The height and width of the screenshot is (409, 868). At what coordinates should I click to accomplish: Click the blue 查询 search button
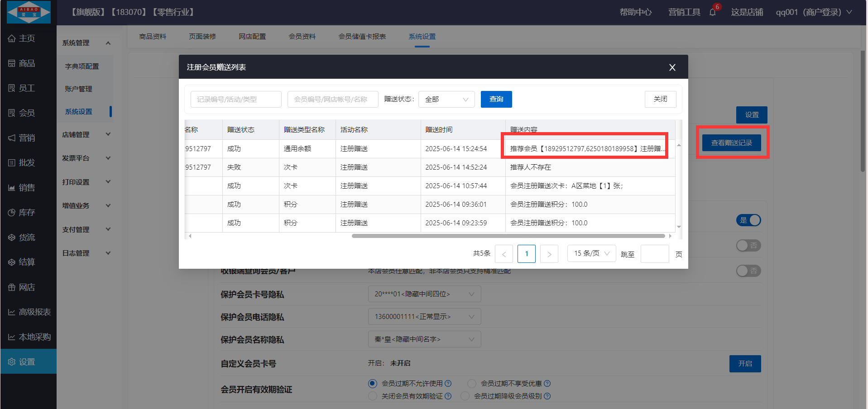496,99
